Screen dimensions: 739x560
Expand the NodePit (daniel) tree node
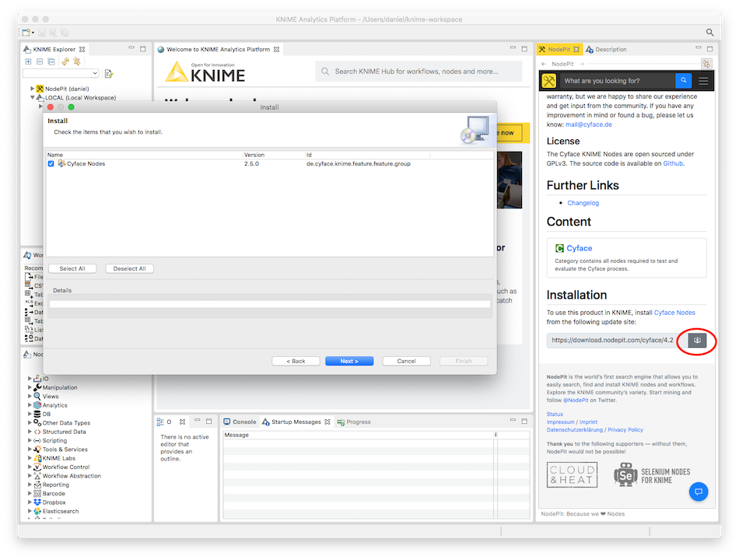point(32,89)
